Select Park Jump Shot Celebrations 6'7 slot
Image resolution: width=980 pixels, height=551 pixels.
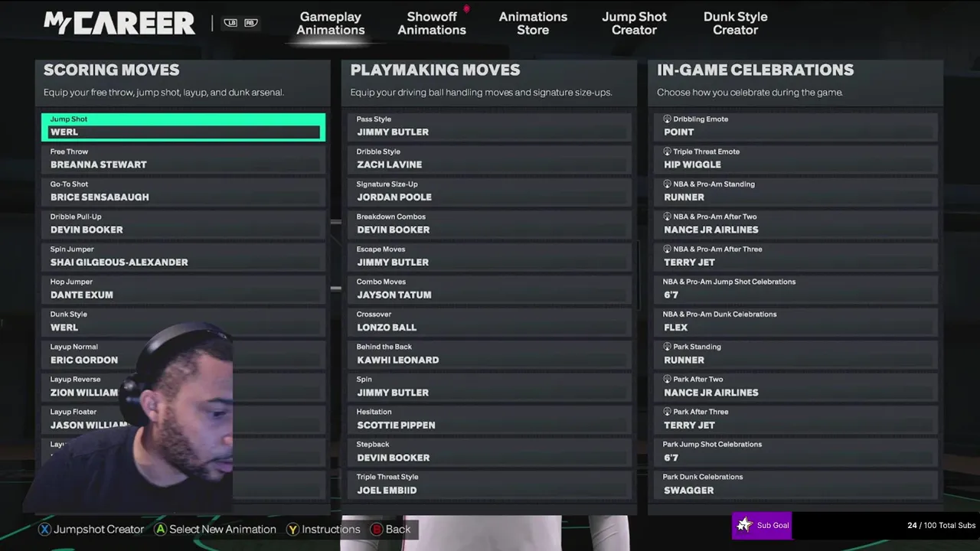[x=796, y=452]
